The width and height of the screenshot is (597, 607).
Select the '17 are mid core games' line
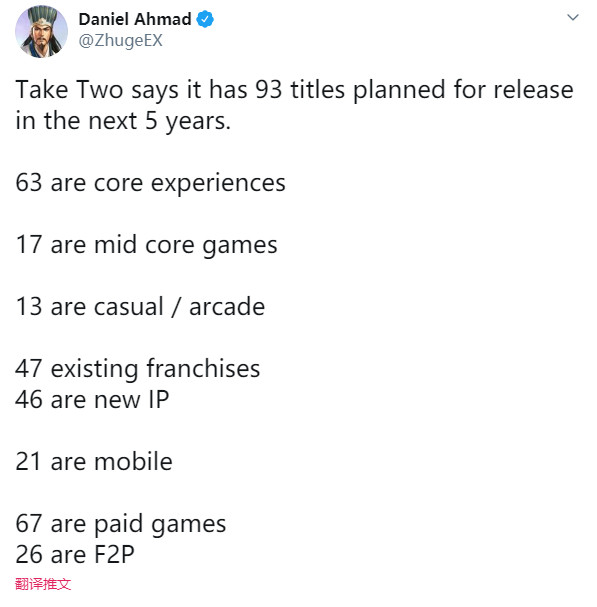pos(146,245)
